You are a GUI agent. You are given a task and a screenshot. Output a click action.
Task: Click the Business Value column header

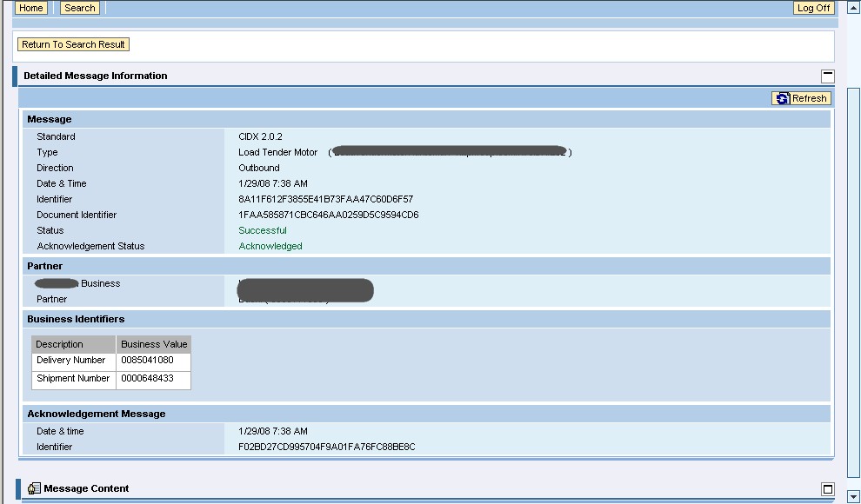[x=153, y=344]
